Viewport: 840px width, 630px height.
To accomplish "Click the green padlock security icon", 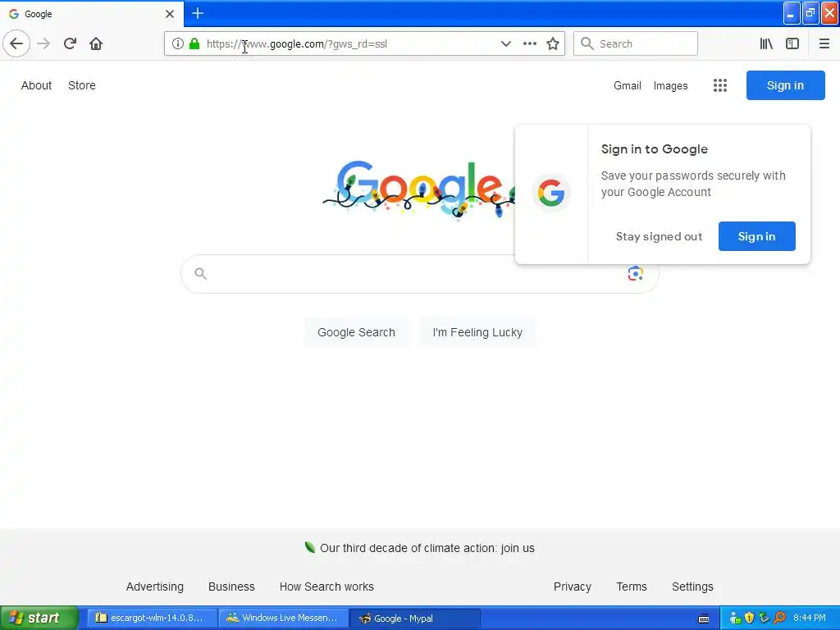I will [194, 44].
